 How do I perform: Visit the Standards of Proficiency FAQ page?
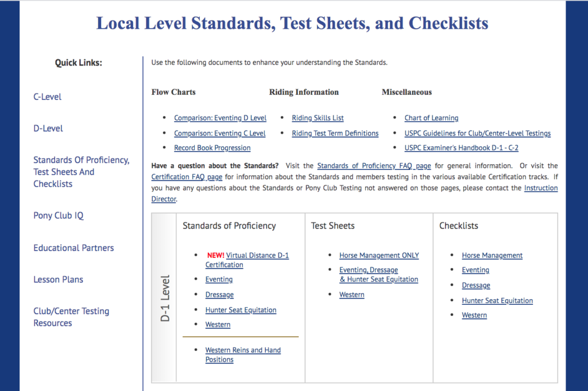tap(374, 166)
